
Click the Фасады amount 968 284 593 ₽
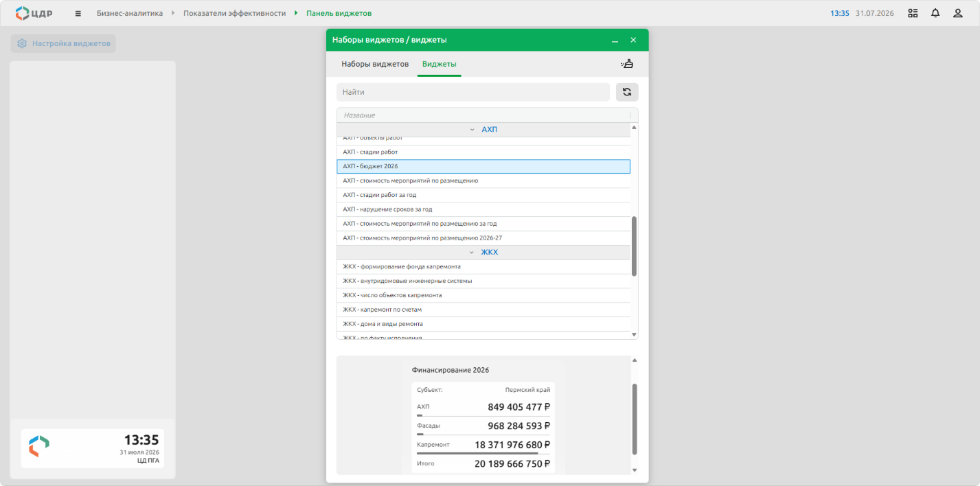pyautogui.click(x=519, y=426)
